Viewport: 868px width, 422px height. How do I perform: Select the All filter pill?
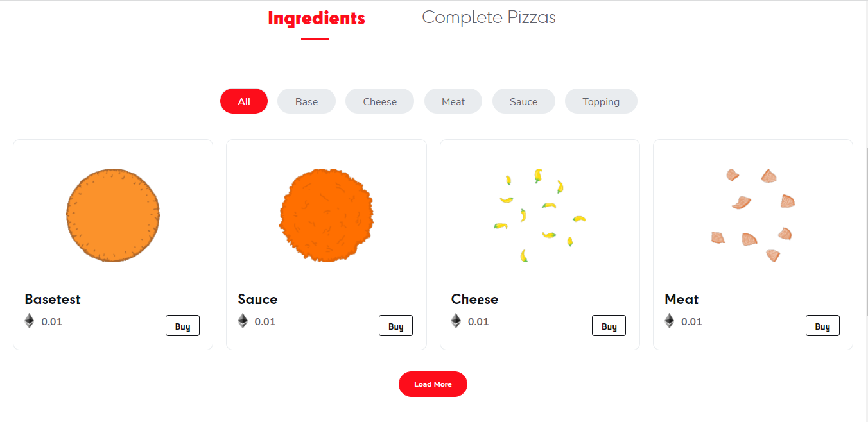(x=244, y=101)
